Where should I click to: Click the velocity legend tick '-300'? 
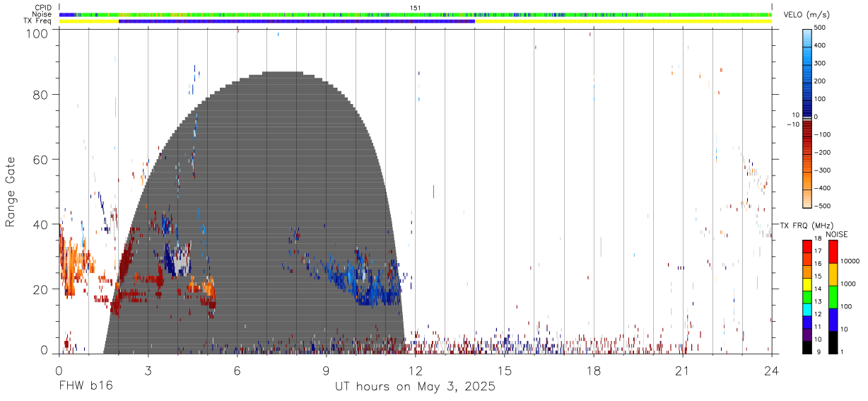pyautogui.click(x=821, y=170)
